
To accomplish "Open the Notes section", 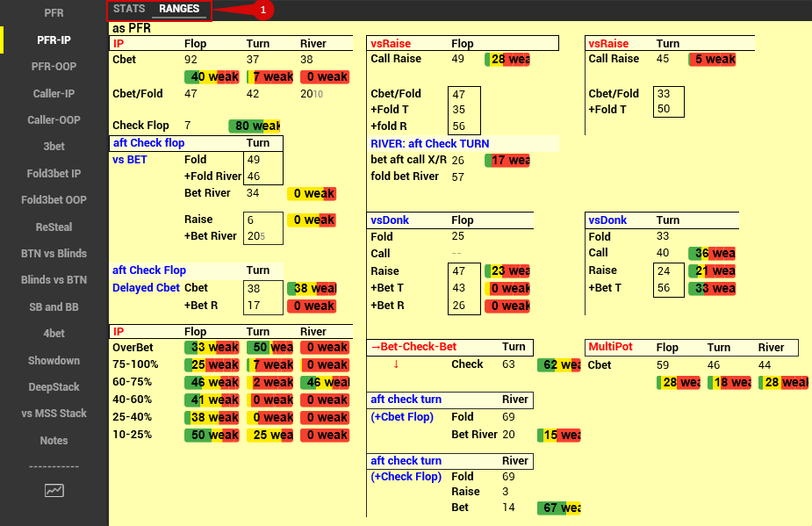I will click(x=54, y=440).
